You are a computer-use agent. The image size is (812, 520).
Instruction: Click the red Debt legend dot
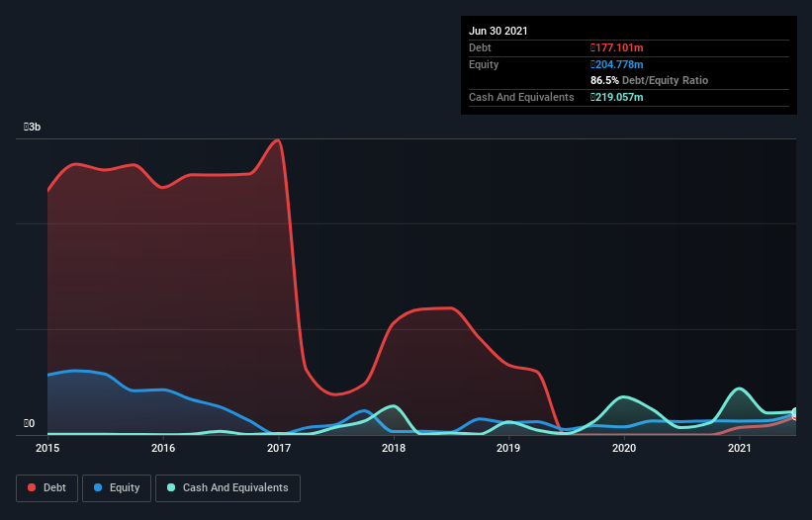32,487
